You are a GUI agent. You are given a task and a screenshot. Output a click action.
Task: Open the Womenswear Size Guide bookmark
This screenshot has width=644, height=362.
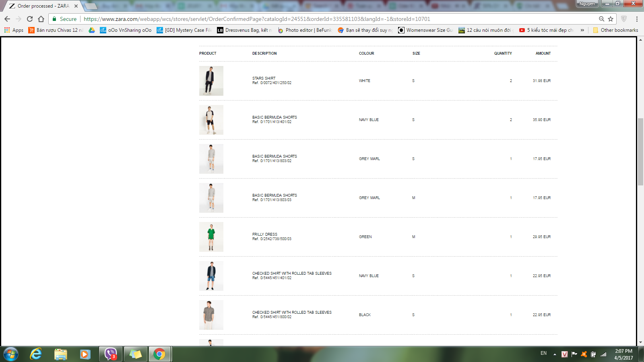425,30
